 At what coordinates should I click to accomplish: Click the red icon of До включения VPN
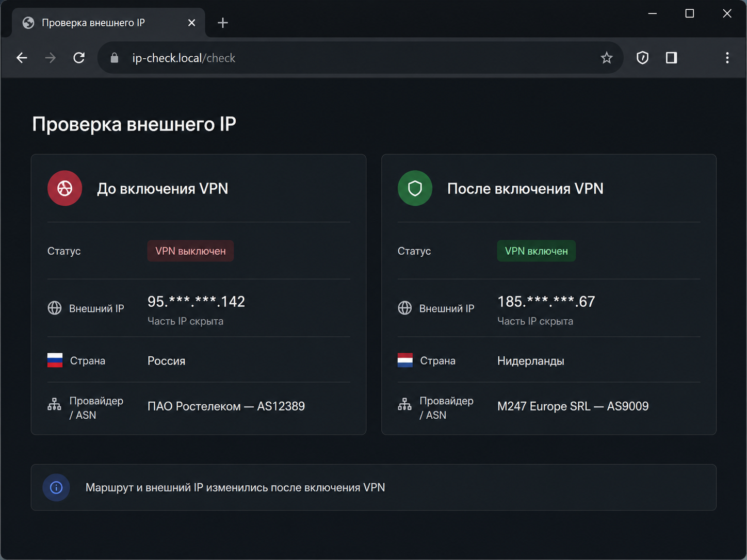[64, 188]
